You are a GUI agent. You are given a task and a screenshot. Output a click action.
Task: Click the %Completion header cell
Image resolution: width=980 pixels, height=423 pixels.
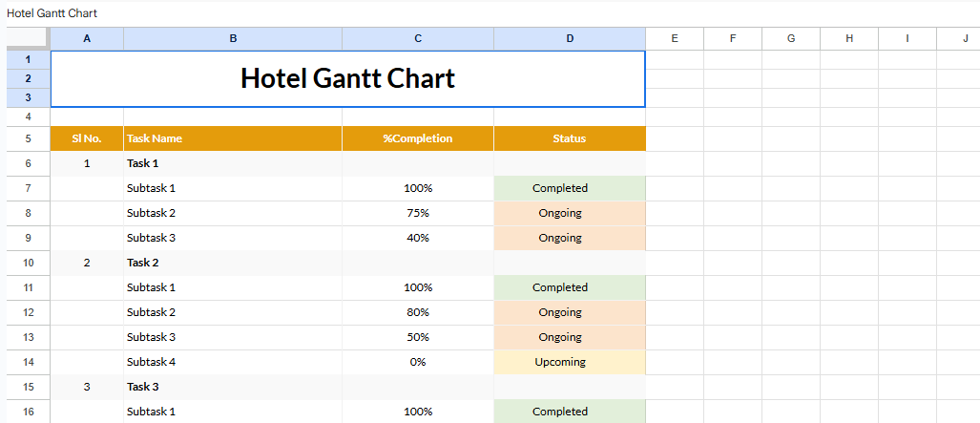(418, 138)
